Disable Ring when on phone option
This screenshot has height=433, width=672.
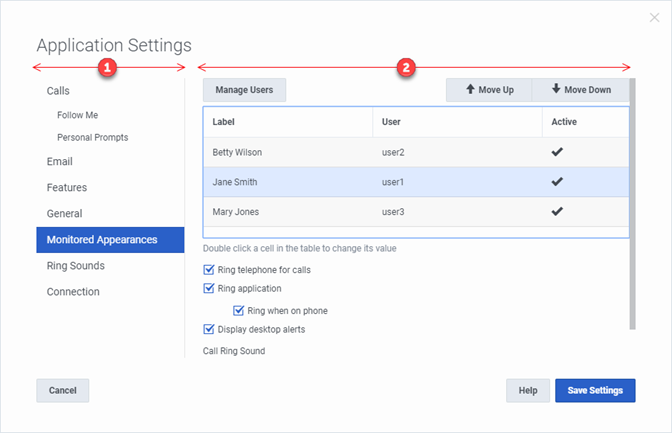(238, 310)
